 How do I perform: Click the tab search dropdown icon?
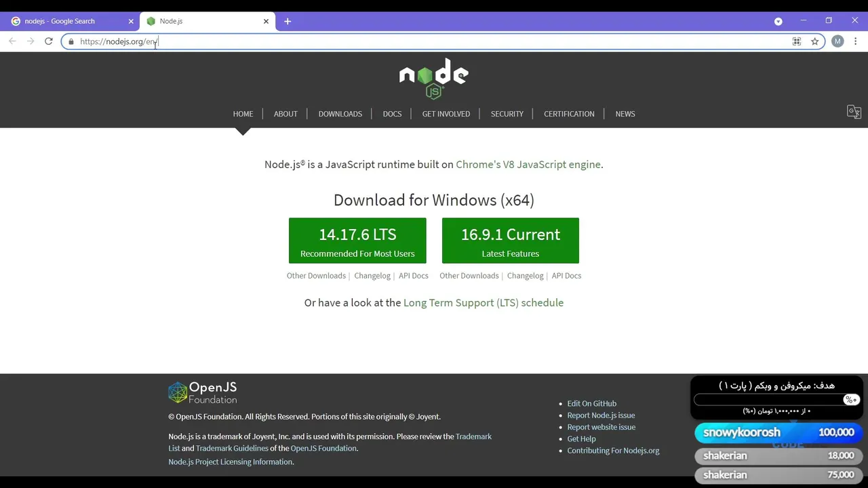coord(778,21)
